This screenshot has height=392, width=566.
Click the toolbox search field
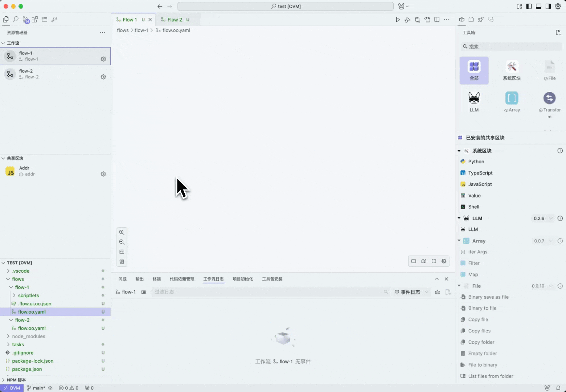[512, 46]
